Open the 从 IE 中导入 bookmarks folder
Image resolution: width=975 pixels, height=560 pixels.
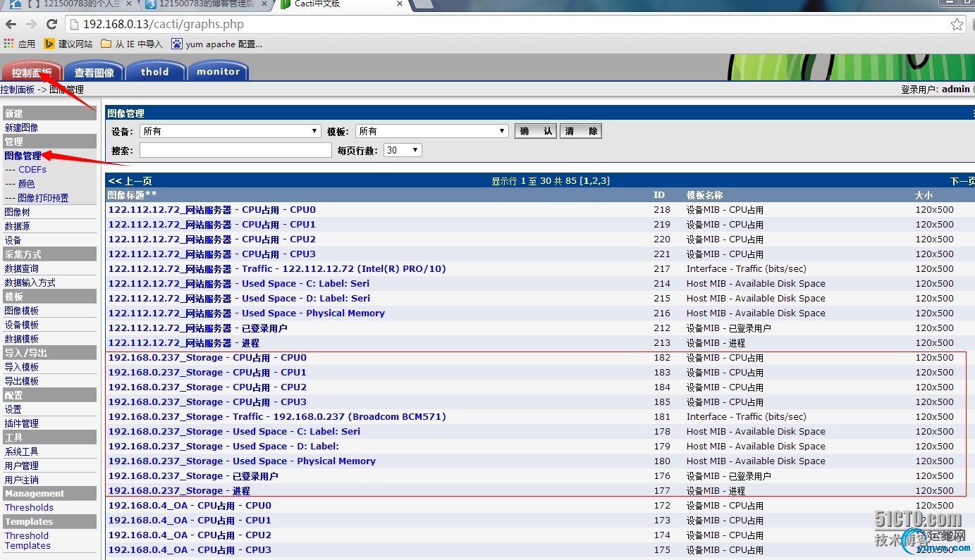(132, 44)
